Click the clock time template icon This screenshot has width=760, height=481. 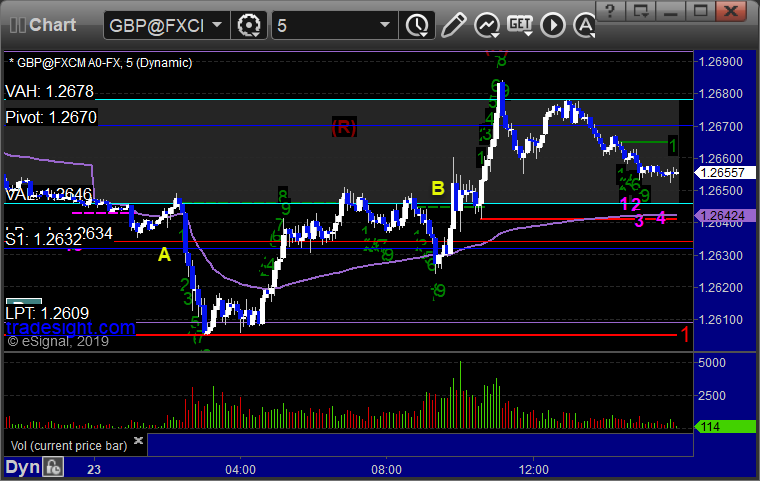pos(416,25)
